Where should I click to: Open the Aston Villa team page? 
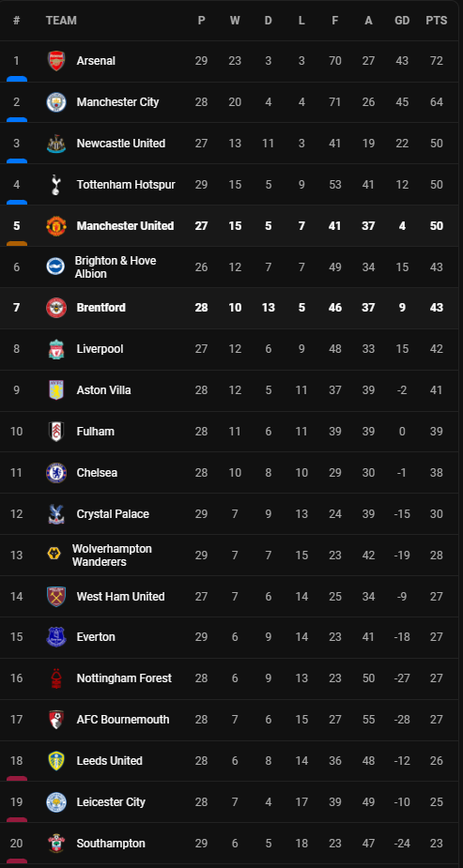click(x=103, y=390)
